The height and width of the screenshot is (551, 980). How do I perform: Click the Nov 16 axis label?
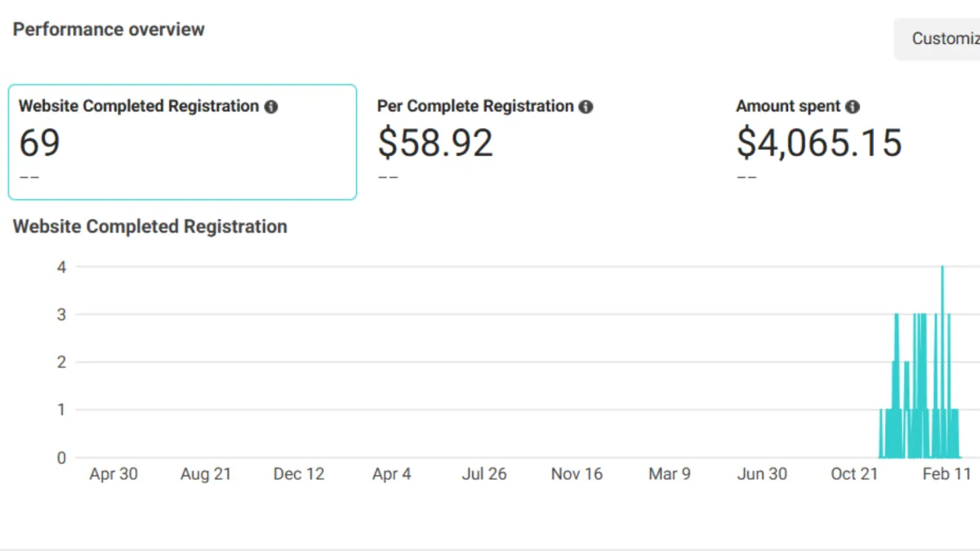point(577,474)
